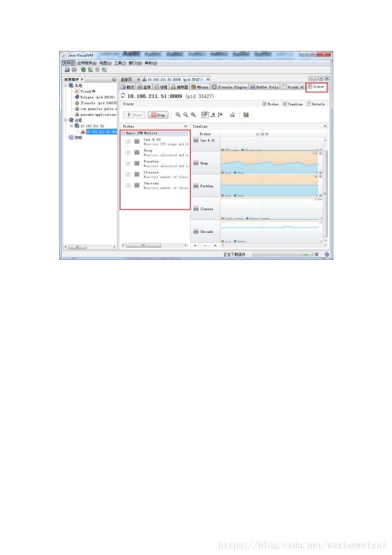Open the 工具(T) menu
The image size is (392, 555).
click(120, 63)
